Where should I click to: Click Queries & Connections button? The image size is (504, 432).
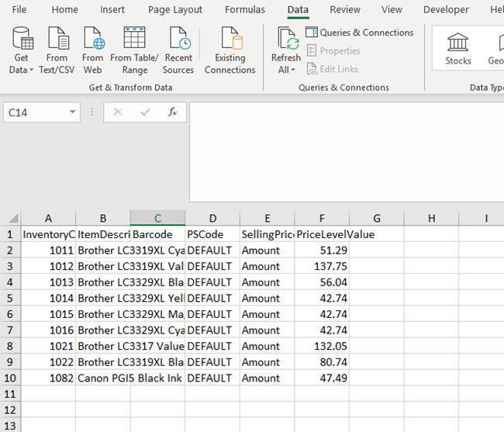coord(360,33)
